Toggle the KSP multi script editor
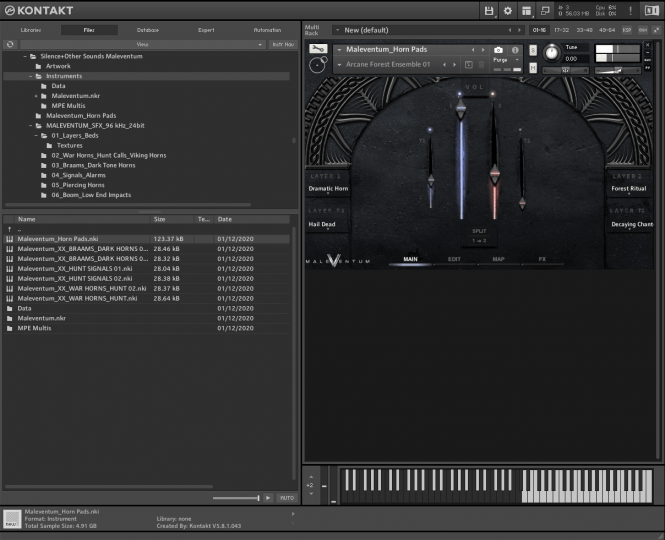The height and width of the screenshot is (540, 665). [627, 30]
